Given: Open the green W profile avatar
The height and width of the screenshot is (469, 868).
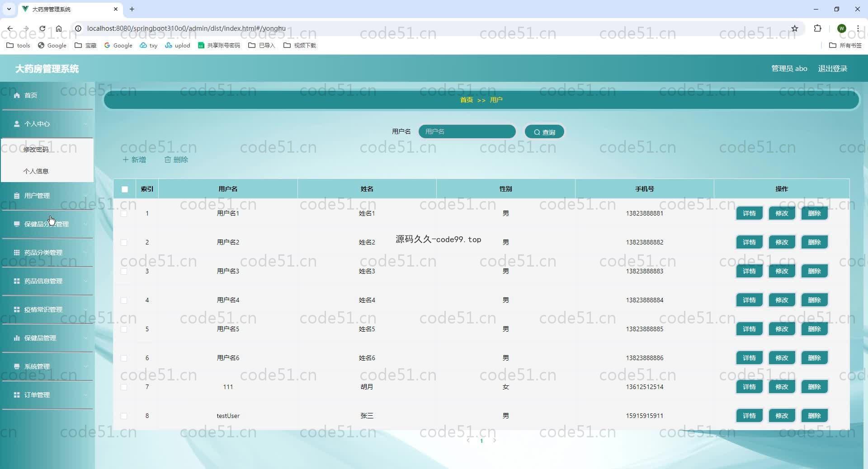Looking at the screenshot, I should tap(842, 28).
